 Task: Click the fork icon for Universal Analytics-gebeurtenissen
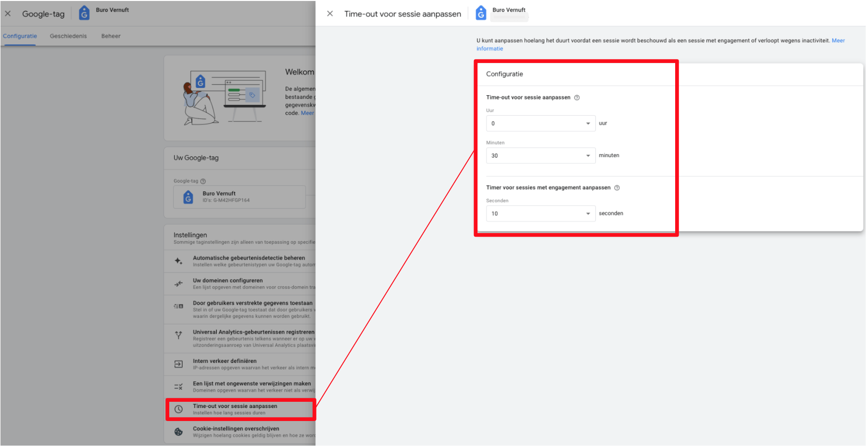pos(178,335)
